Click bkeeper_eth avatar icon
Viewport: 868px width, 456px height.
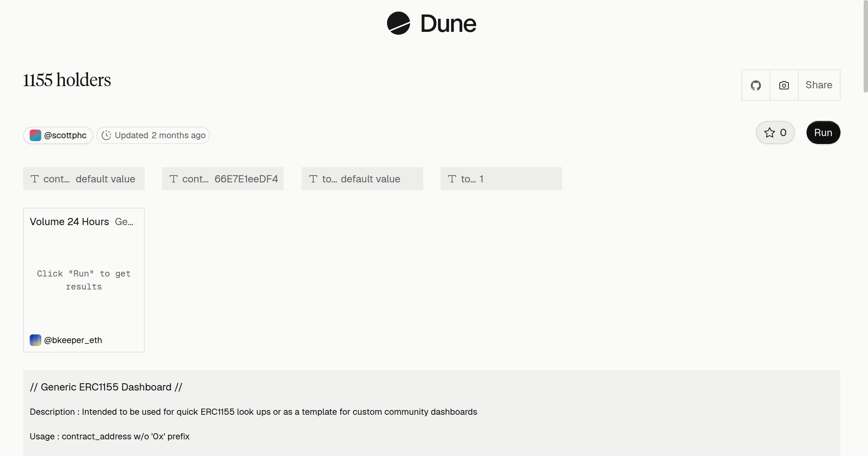pyautogui.click(x=35, y=340)
